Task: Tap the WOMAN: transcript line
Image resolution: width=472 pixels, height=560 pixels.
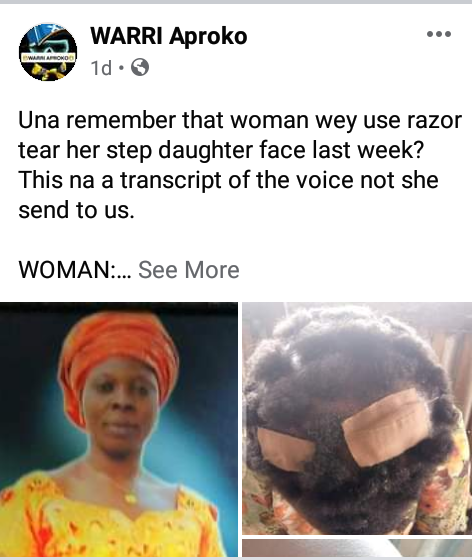Action: [x=75, y=270]
